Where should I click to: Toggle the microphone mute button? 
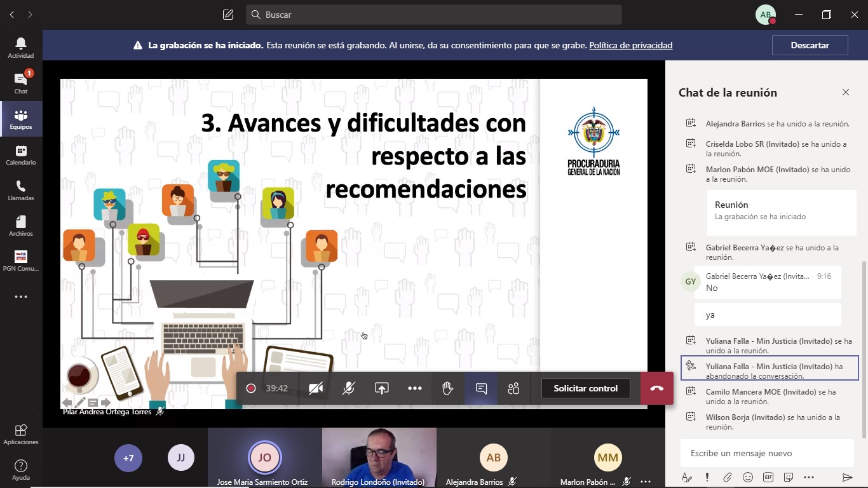[348, 388]
